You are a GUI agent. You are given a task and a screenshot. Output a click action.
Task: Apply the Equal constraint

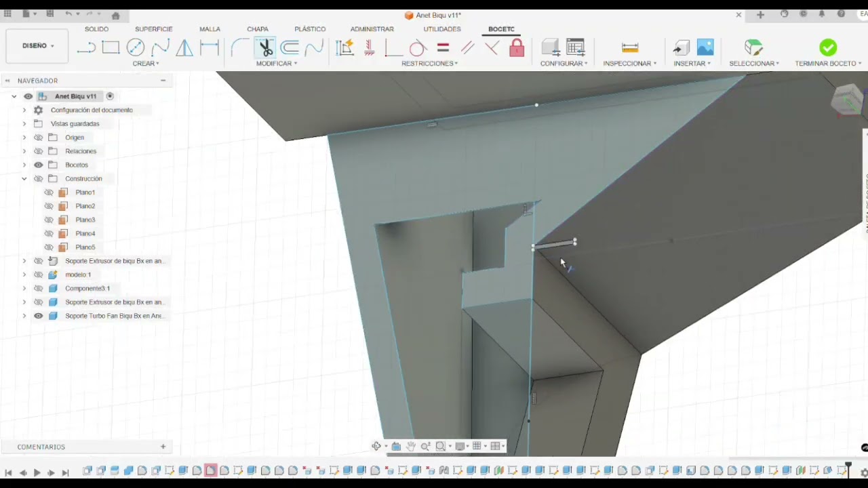443,47
